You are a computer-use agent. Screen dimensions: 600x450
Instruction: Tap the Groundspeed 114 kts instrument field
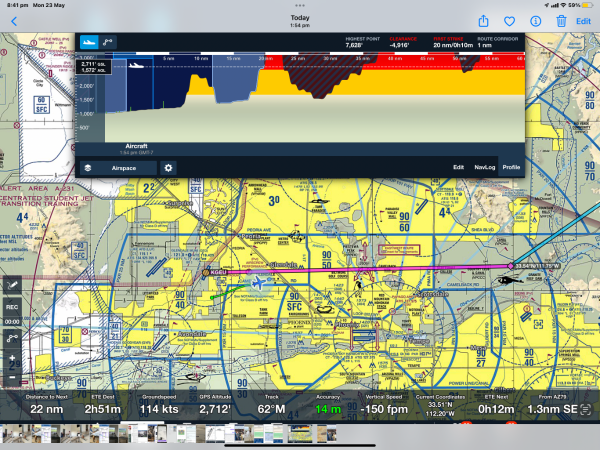(x=153, y=404)
